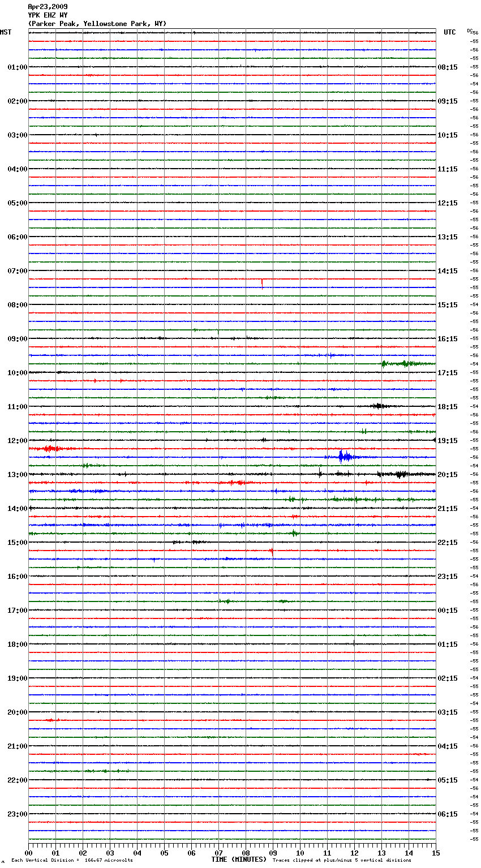Viewport: 481px width, 868px height.
Task: Click the station code 'YPK EHZ WY'
Action: pos(48,15)
